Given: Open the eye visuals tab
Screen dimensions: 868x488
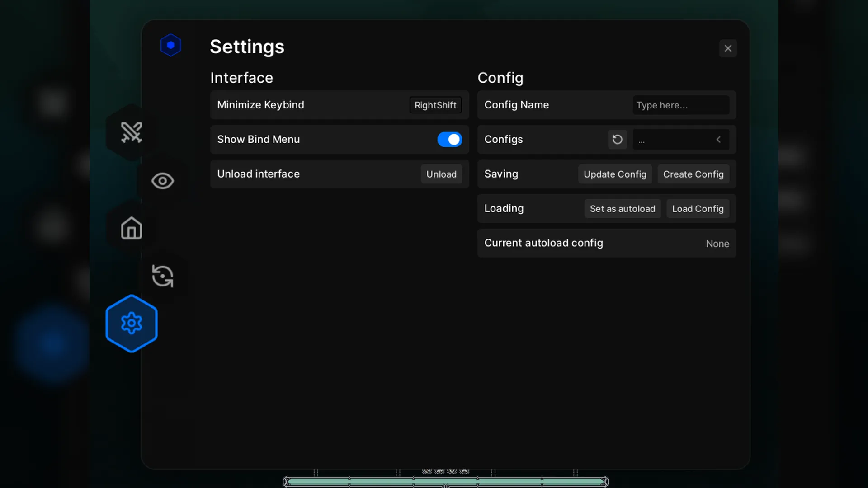Looking at the screenshot, I should pyautogui.click(x=162, y=181).
